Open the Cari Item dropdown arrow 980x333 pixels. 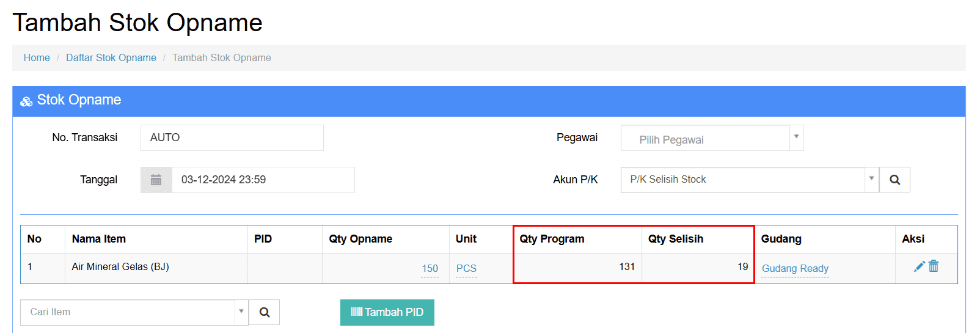point(241,312)
